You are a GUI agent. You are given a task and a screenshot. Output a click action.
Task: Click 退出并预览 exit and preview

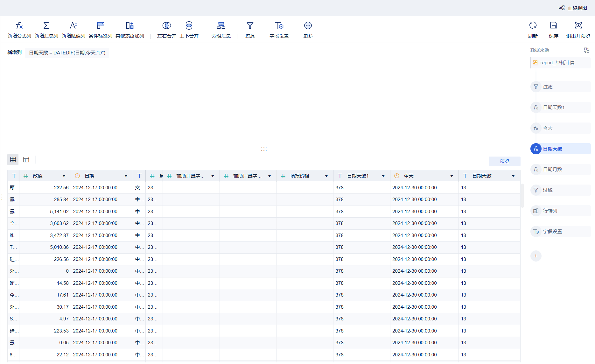pos(578,30)
